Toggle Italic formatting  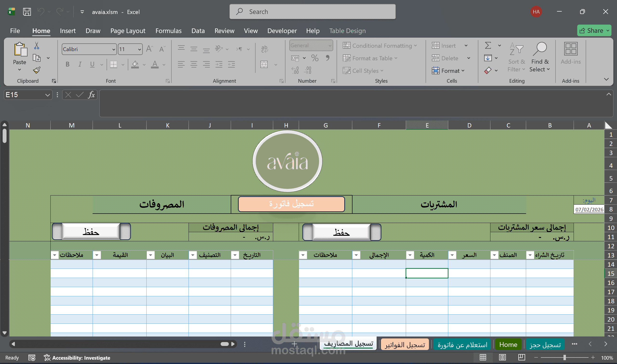[80, 65]
